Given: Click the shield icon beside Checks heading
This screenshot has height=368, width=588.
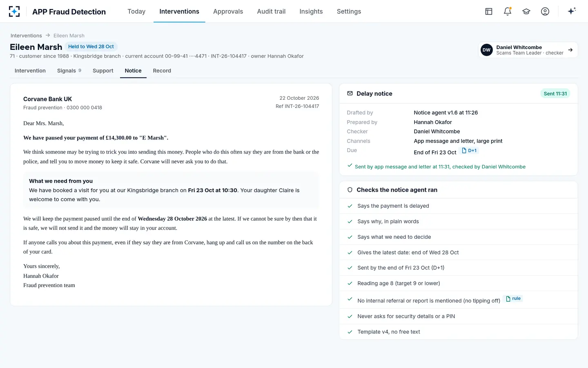Looking at the screenshot, I should point(350,190).
